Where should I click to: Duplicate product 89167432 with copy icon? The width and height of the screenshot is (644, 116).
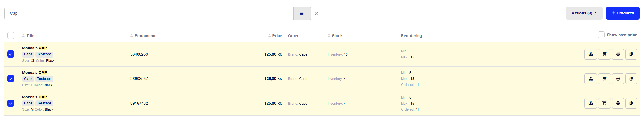click(631, 103)
